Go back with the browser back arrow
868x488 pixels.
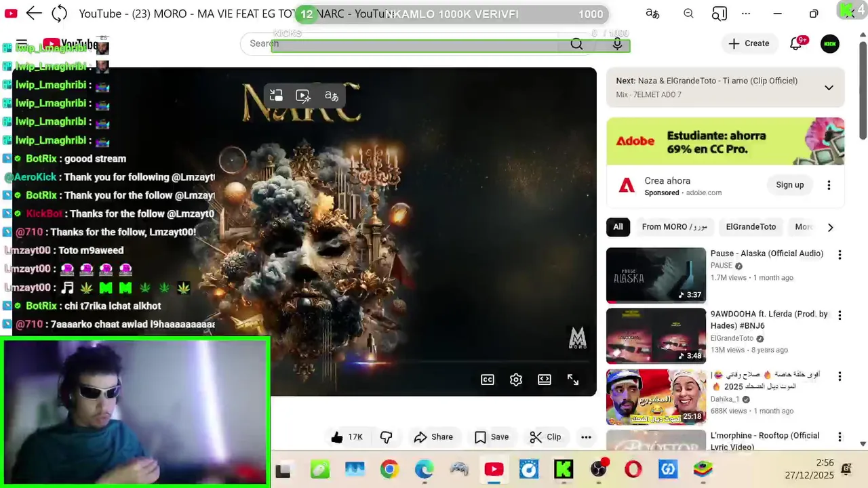pos(34,14)
